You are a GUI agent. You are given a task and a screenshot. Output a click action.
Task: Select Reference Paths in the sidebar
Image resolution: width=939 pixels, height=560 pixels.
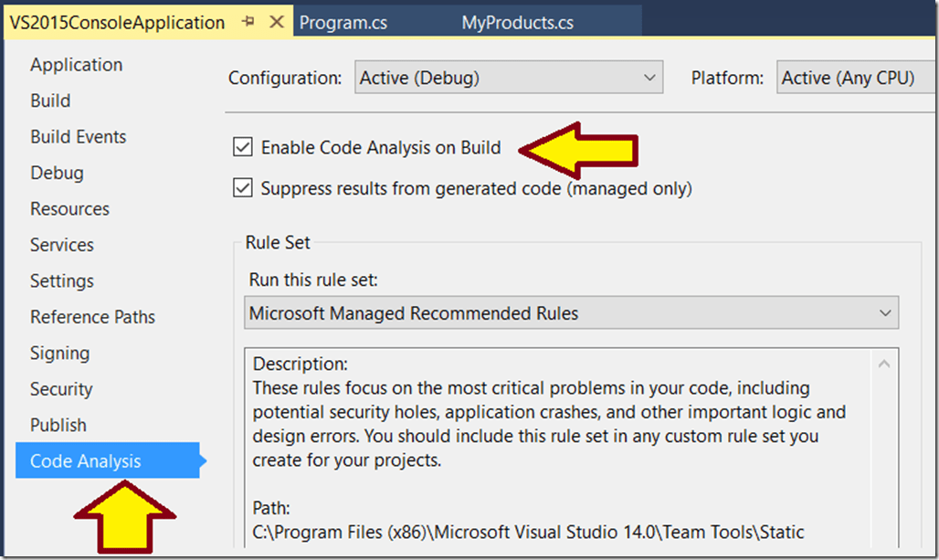[x=92, y=317]
